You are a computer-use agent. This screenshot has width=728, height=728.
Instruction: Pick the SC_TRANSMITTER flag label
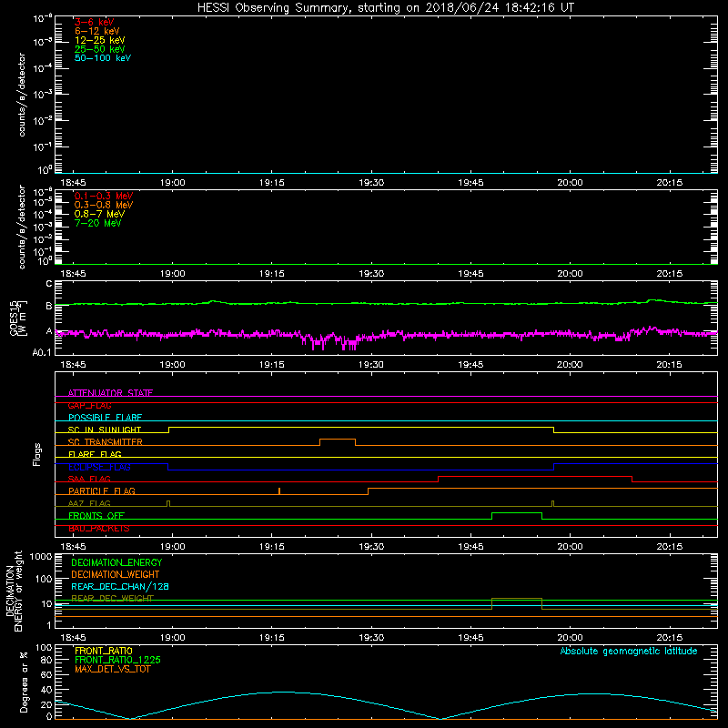[x=105, y=442]
